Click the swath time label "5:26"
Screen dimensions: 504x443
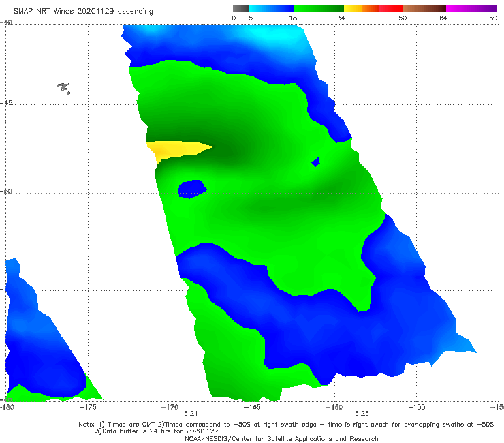tap(362, 414)
